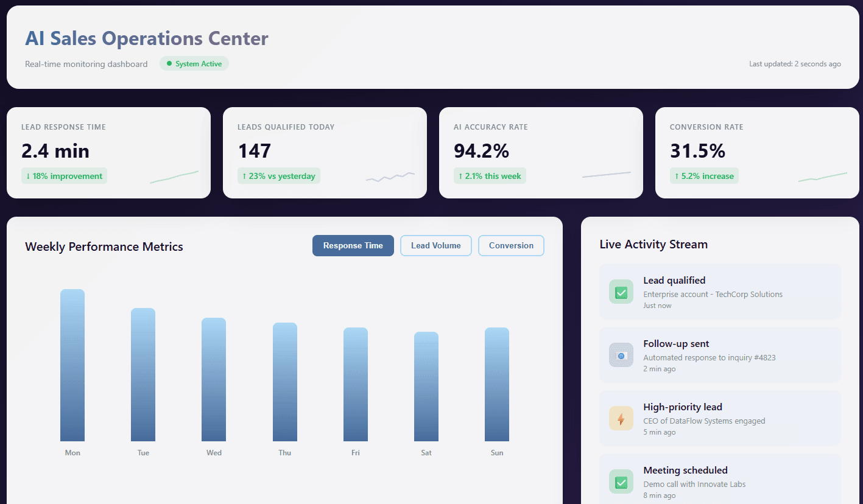Open inquiry #4823 from the activity stream
Image resolution: width=863 pixels, height=504 pixels.
point(709,357)
